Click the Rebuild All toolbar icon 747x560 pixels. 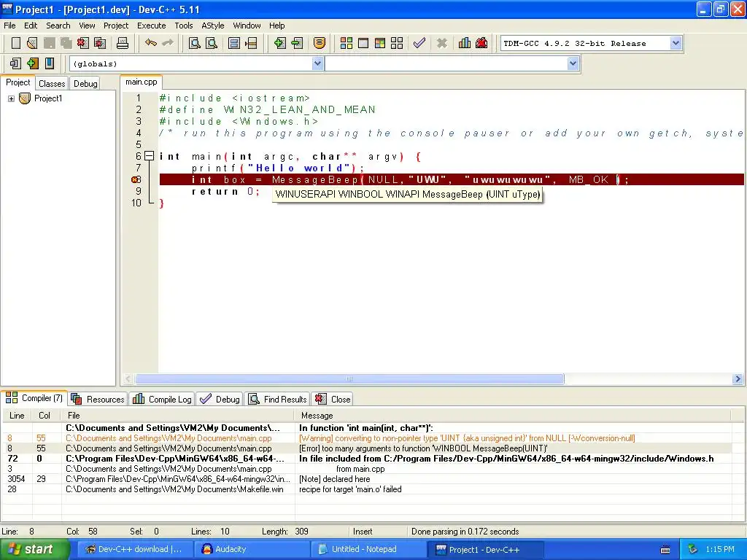[x=397, y=43]
